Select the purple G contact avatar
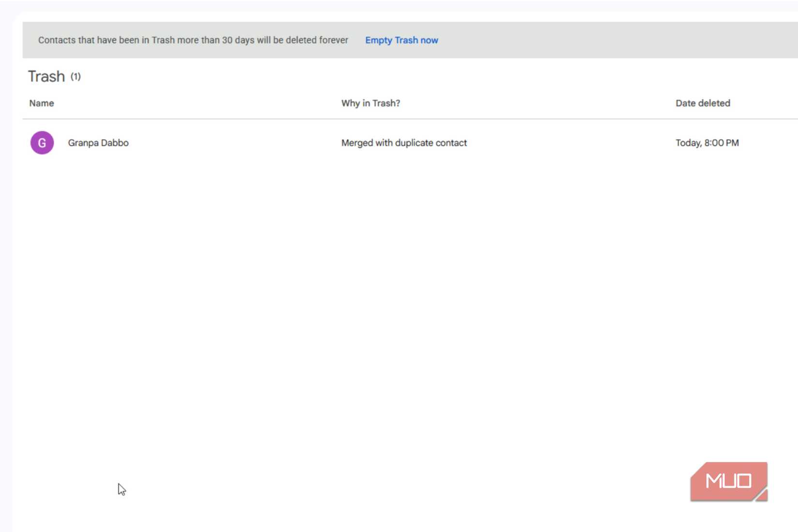The width and height of the screenshot is (798, 532). coord(42,143)
